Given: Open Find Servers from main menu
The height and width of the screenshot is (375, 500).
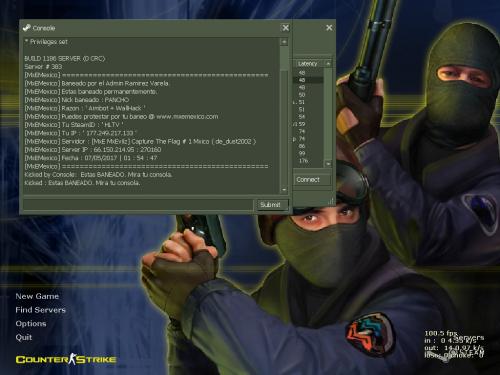Looking at the screenshot, I should [40, 310].
